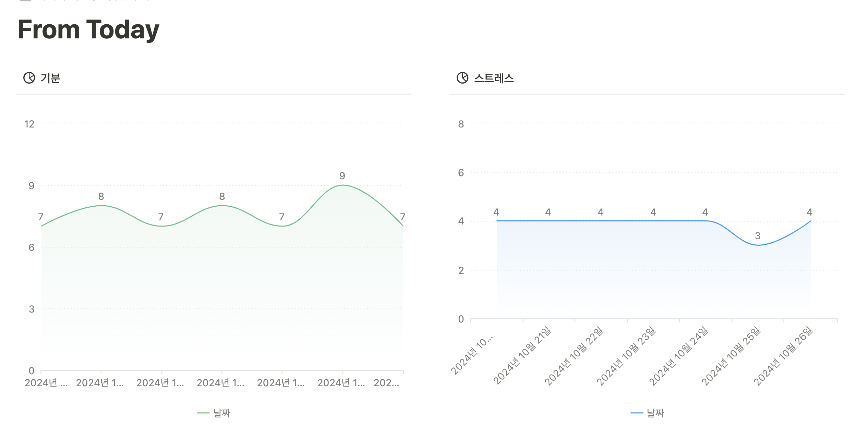The width and height of the screenshot is (868, 438).
Task: Open the 스트레스 chart view tab
Action: (x=494, y=78)
